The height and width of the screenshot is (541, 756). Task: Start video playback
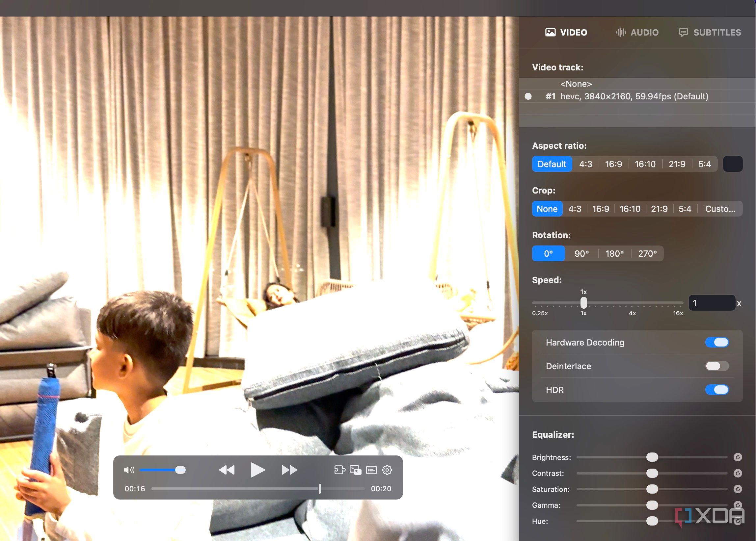click(258, 470)
